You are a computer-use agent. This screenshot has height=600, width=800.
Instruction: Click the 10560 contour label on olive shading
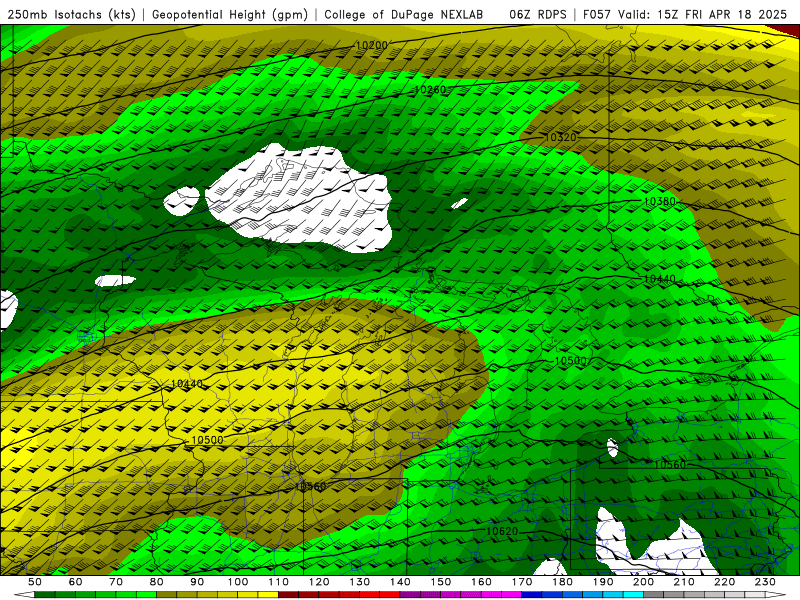[x=311, y=486]
